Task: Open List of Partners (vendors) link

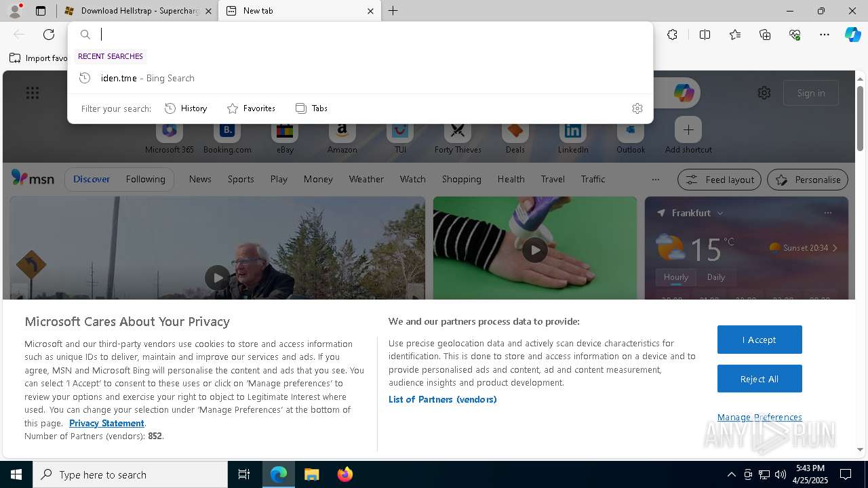Action: [x=443, y=399]
